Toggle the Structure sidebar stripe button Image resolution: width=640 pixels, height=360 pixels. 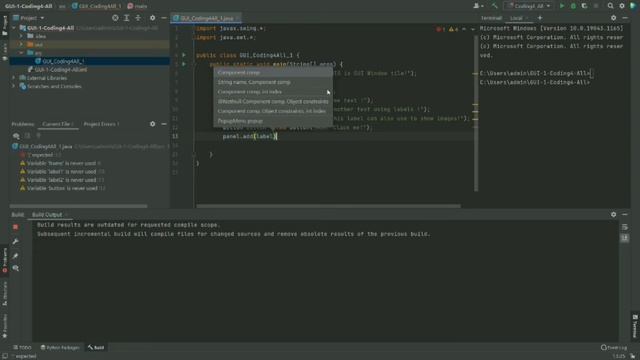[4, 294]
